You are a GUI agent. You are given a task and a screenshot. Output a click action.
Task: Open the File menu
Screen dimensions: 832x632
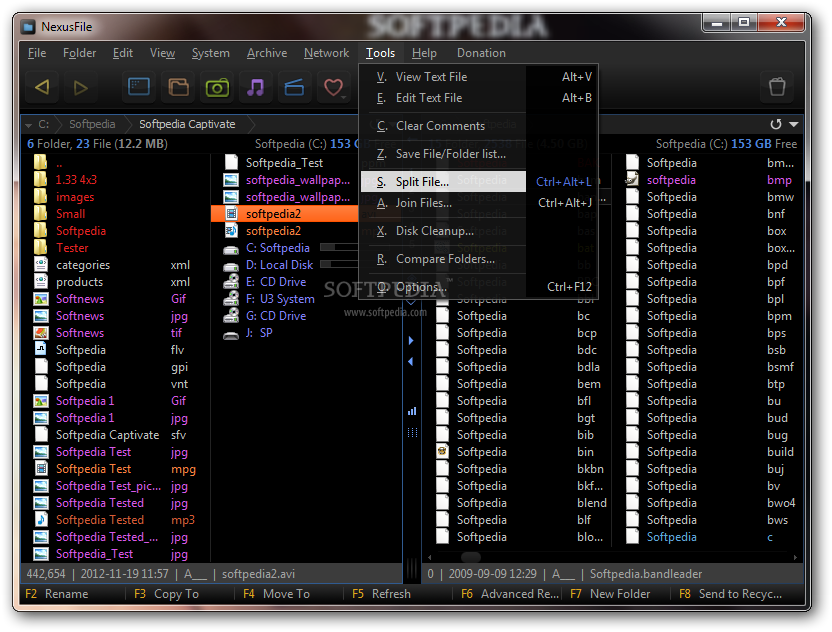tap(37, 53)
